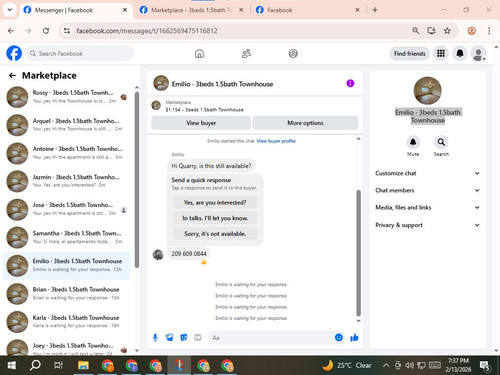The height and width of the screenshot is (375, 500).
Task: Open the emoji picker in message box
Action: pyautogui.click(x=339, y=337)
